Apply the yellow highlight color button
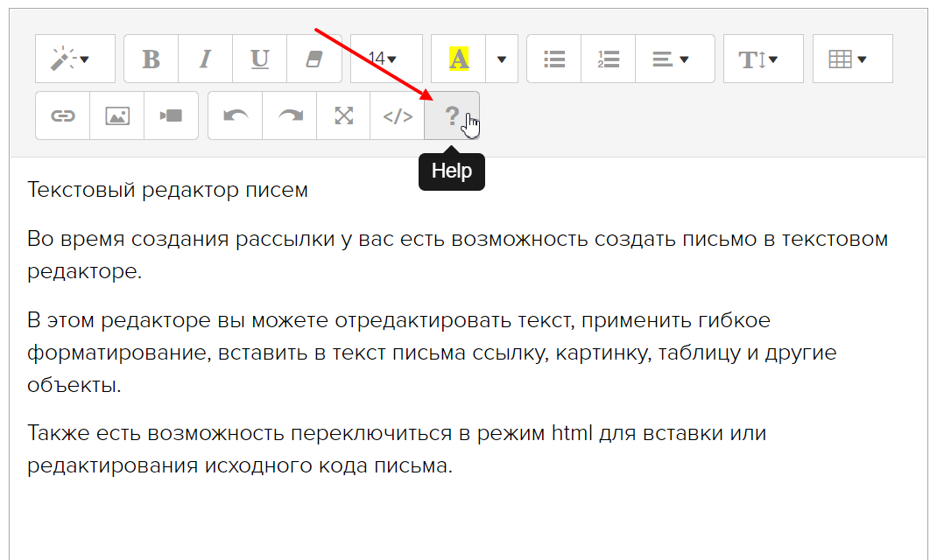 [459, 59]
